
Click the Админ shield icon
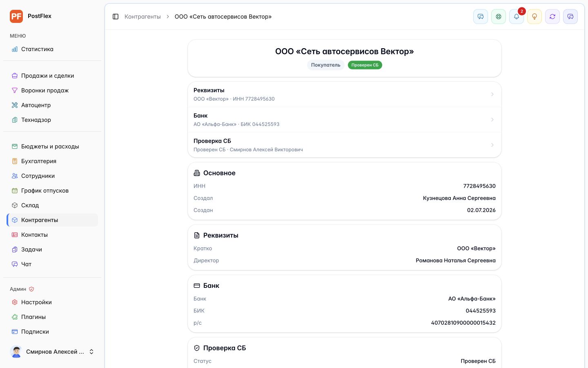pyautogui.click(x=31, y=289)
